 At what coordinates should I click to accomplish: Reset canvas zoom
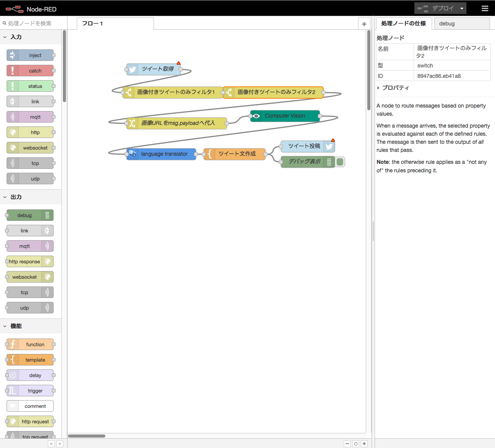point(356,444)
